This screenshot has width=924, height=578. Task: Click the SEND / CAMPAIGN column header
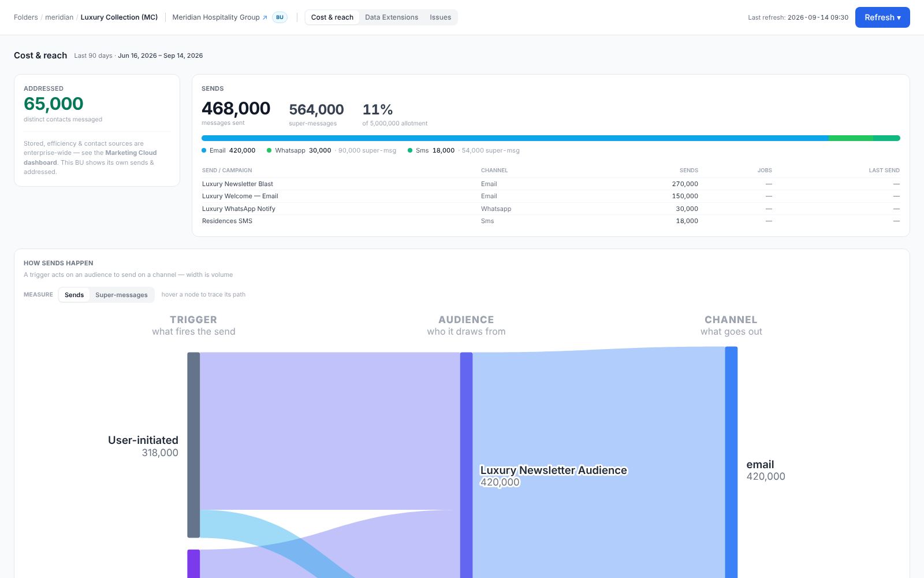(227, 171)
